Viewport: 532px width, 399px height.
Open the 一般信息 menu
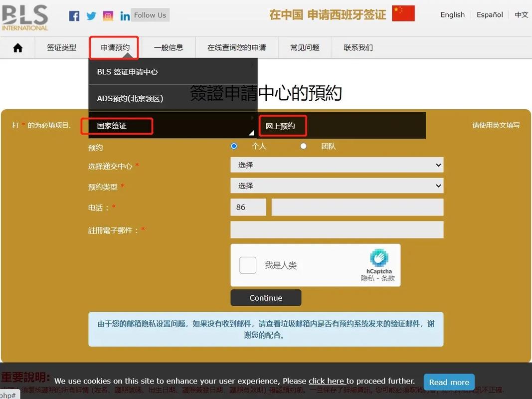coord(169,47)
